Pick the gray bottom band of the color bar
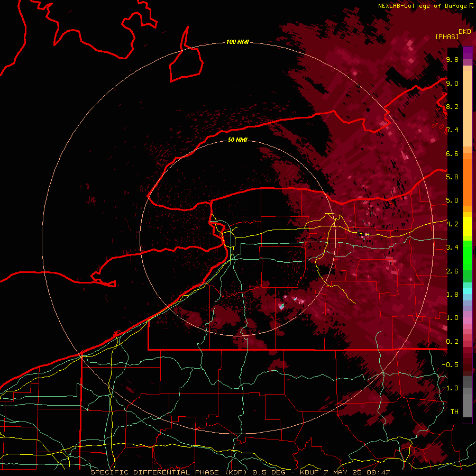This screenshot has height=476, width=476. [467, 401]
